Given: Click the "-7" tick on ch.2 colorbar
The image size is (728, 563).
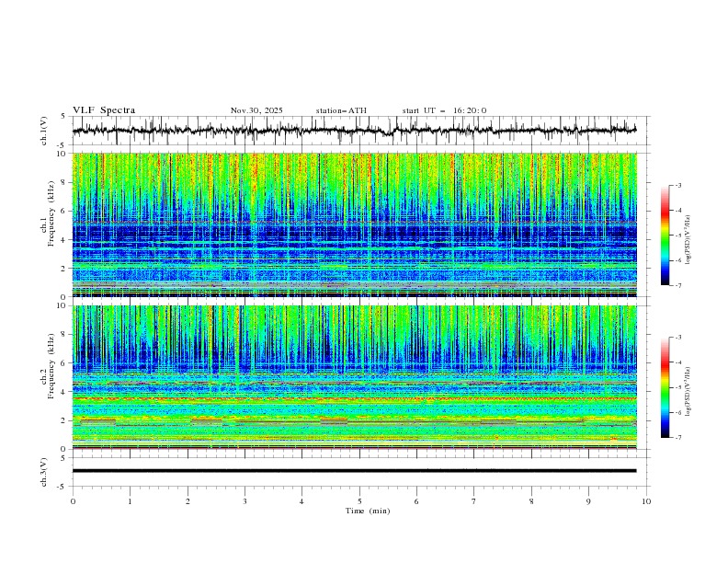Looking at the screenshot, I should (x=677, y=438).
